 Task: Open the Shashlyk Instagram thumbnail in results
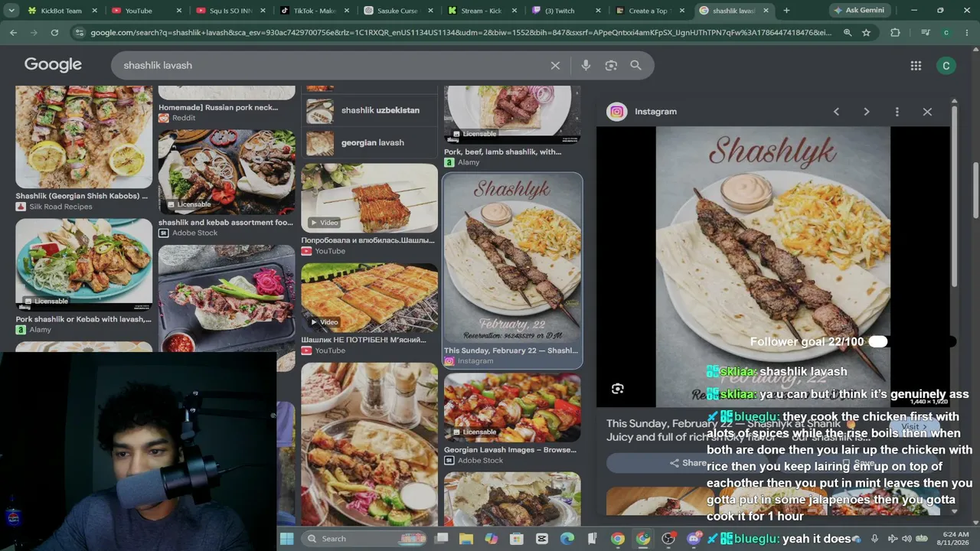[x=512, y=259]
